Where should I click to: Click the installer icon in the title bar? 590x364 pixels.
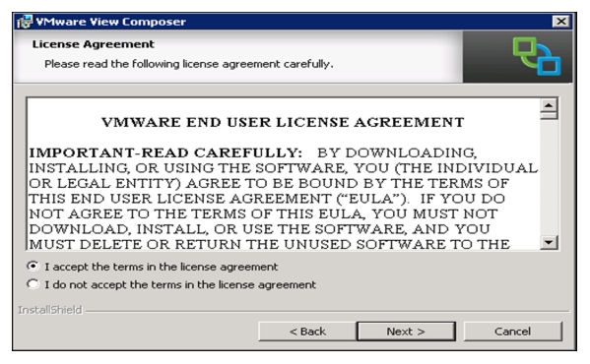[25, 22]
